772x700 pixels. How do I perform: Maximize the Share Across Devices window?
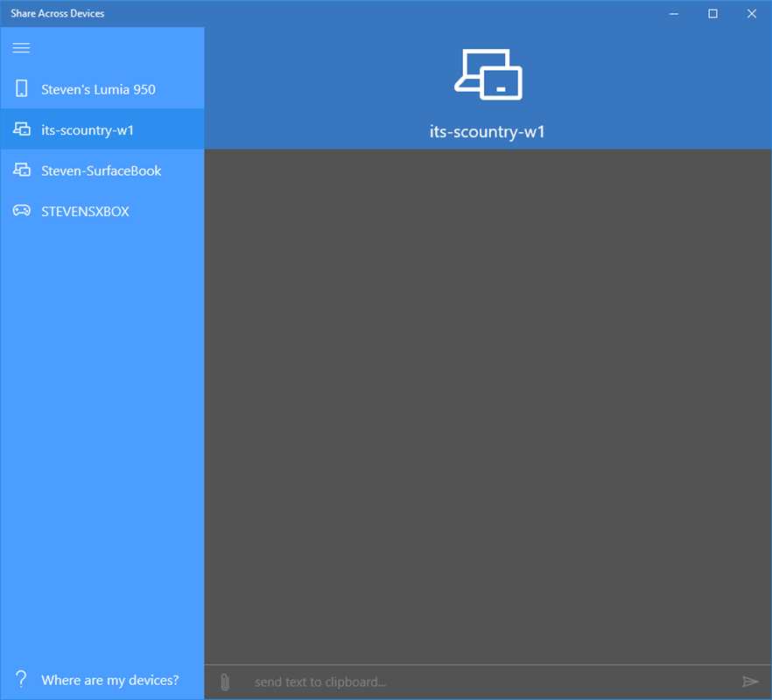point(712,13)
